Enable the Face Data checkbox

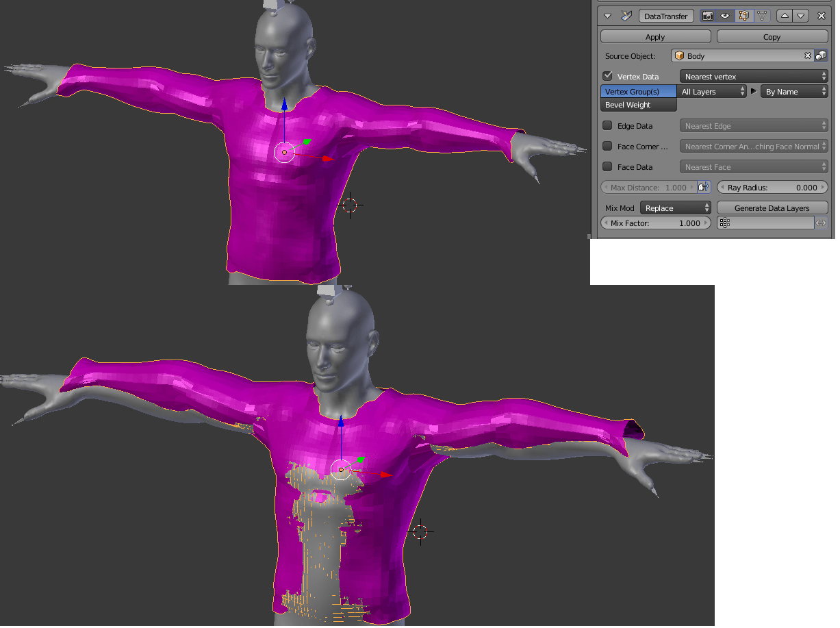coord(607,166)
